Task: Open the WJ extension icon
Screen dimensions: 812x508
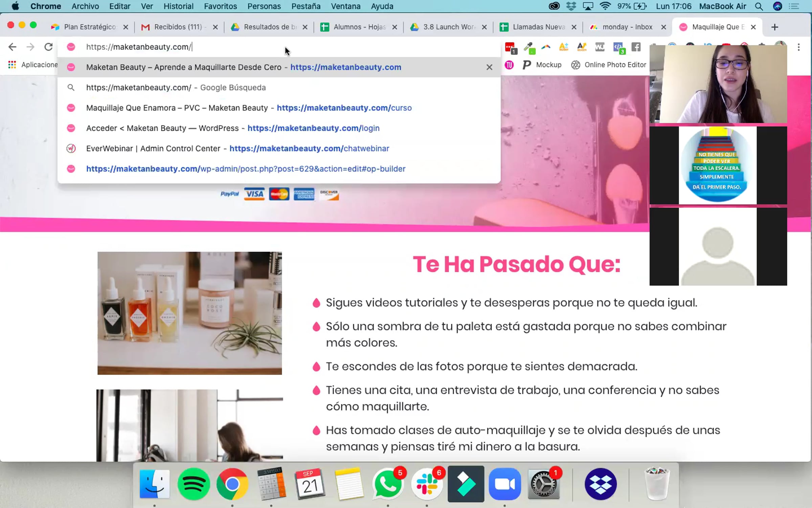Action: pyautogui.click(x=600, y=47)
